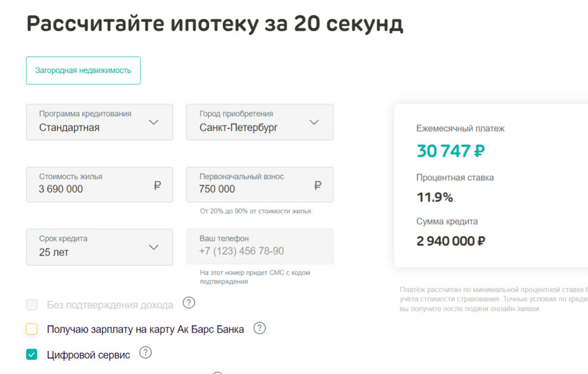
Task: Open the city dropdown showing Санкт-Петербург
Action: 260,122
